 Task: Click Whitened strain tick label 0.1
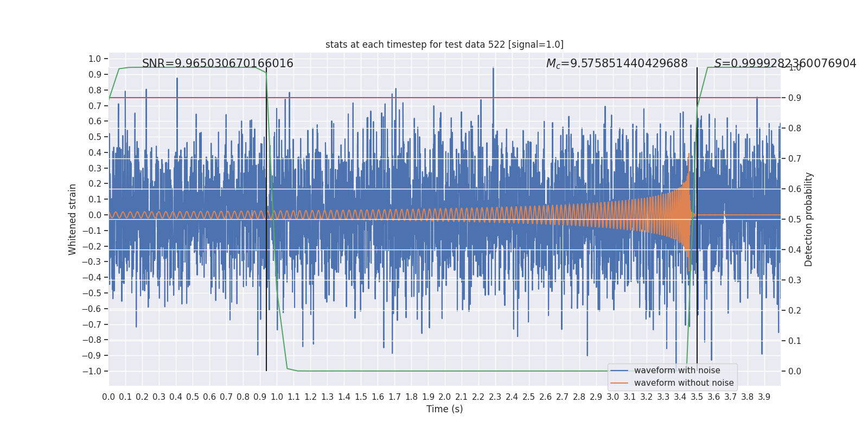click(95, 200)
